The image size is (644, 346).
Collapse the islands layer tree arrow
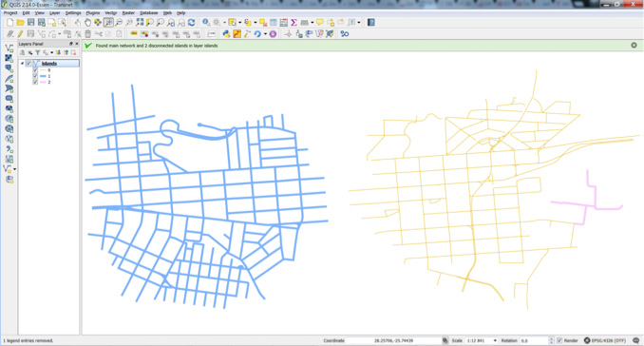pyautogui.click(x=22, y=64)
